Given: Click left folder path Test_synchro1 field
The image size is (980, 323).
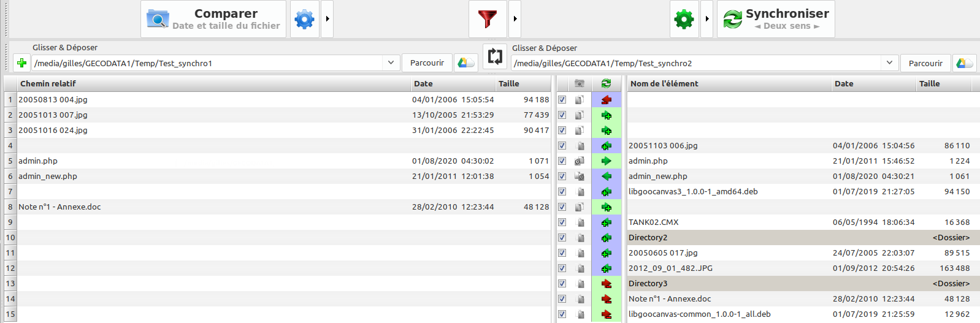Looking at the screenshot, I should point(207,63).
